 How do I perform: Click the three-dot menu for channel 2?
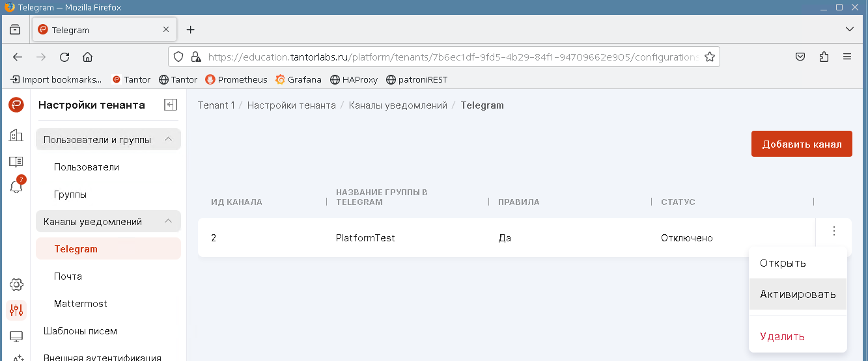tap(833, 231)
